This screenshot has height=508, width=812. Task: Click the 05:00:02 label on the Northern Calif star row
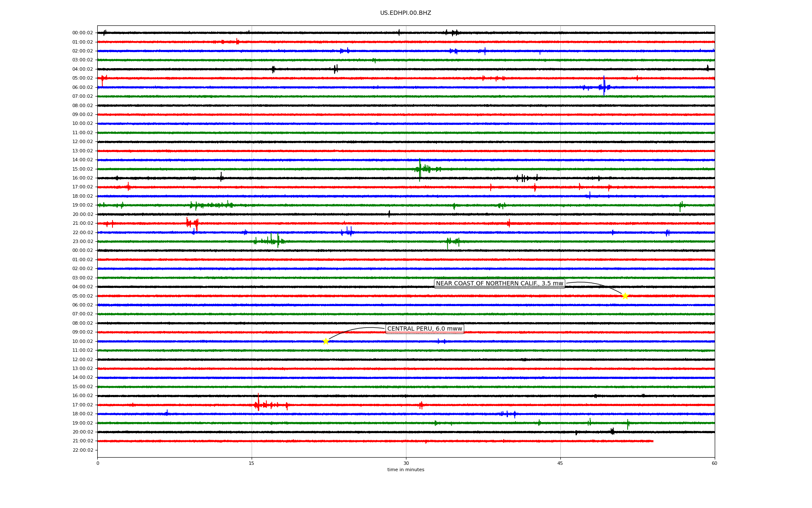pyautogui.click(x=82, y=296)
